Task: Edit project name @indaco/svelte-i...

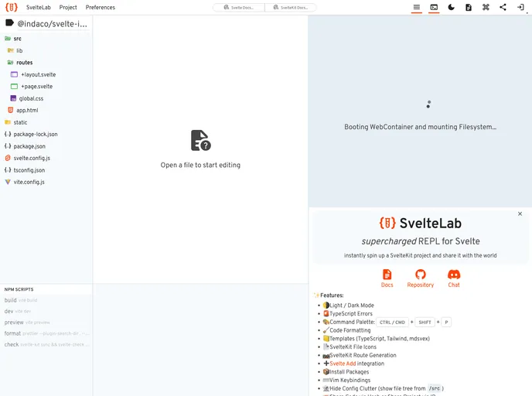Action: pyautogui.click(x=53, y=24)
